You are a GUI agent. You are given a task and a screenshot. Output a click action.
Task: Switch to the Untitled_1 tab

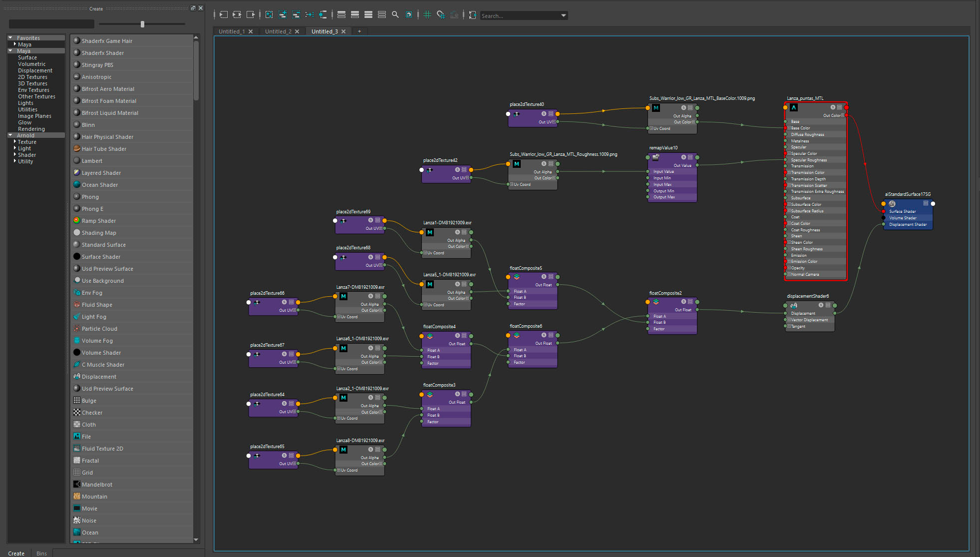pyautogui.click(x=232, y=31)
